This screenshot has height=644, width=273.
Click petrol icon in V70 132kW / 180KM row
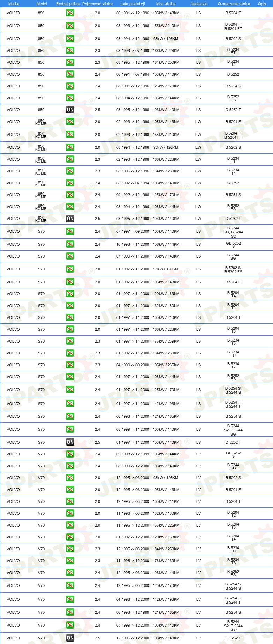pos(70,513)
